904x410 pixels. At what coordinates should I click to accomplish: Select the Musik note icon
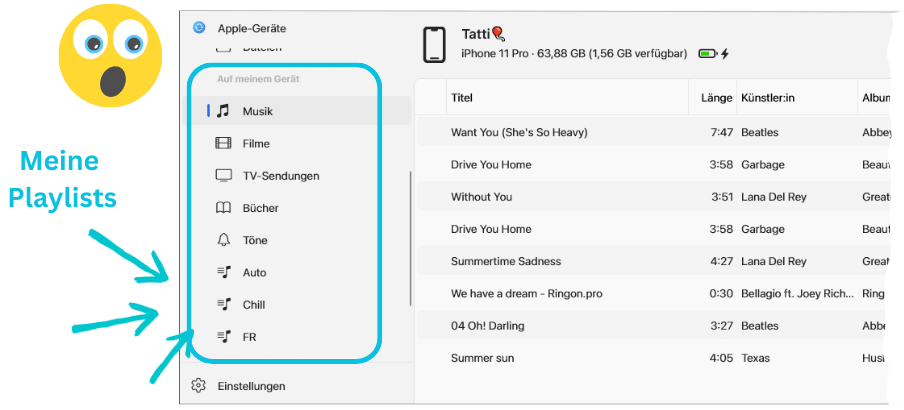[223, 111]
